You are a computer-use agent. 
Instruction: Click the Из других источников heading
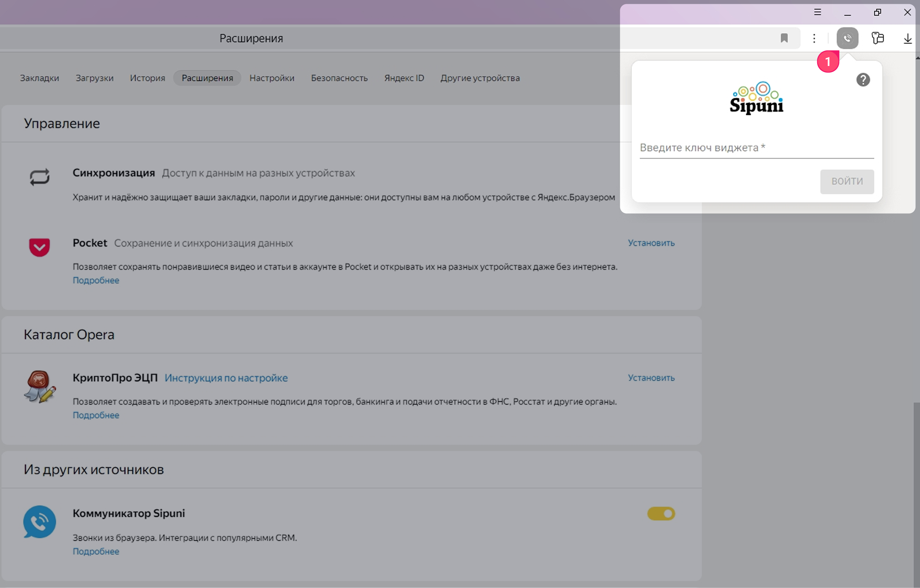pyautogui.click(x=94, y=469)
